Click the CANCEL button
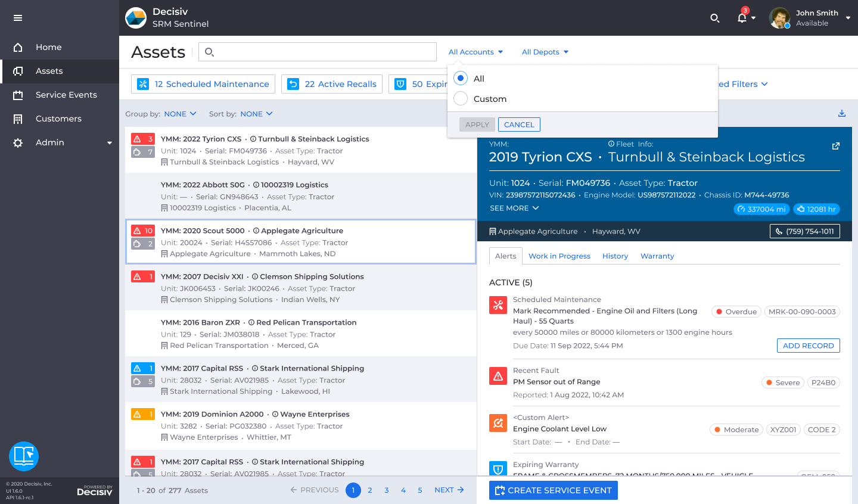Viewport: 858px width, 504px height. pos(519,125)
